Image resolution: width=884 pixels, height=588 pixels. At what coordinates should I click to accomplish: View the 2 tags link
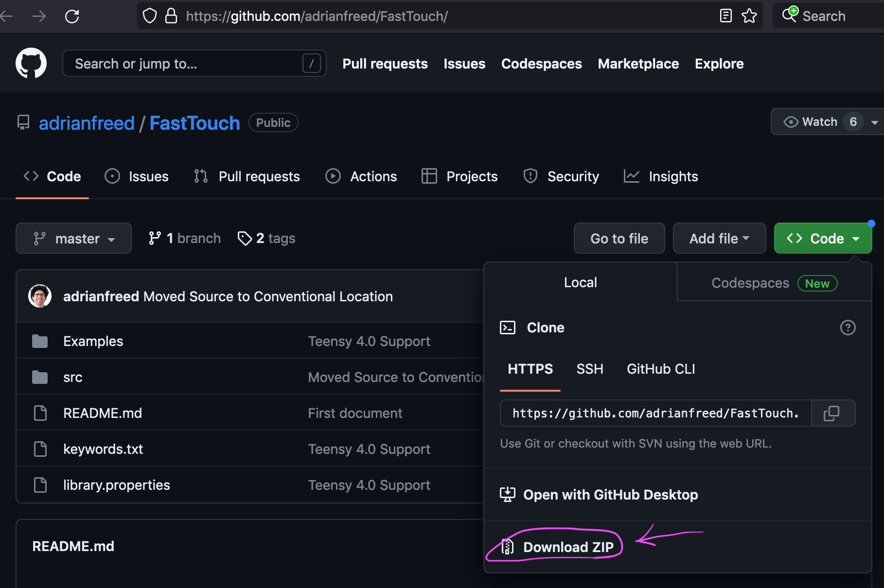click(x=266, y=238)
